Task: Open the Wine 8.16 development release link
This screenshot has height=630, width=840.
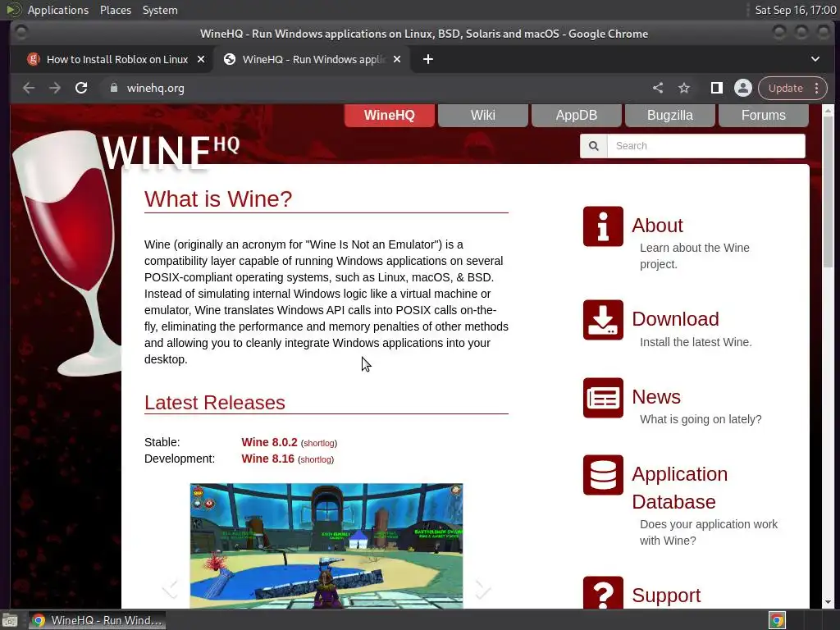Action: point(268,459)
